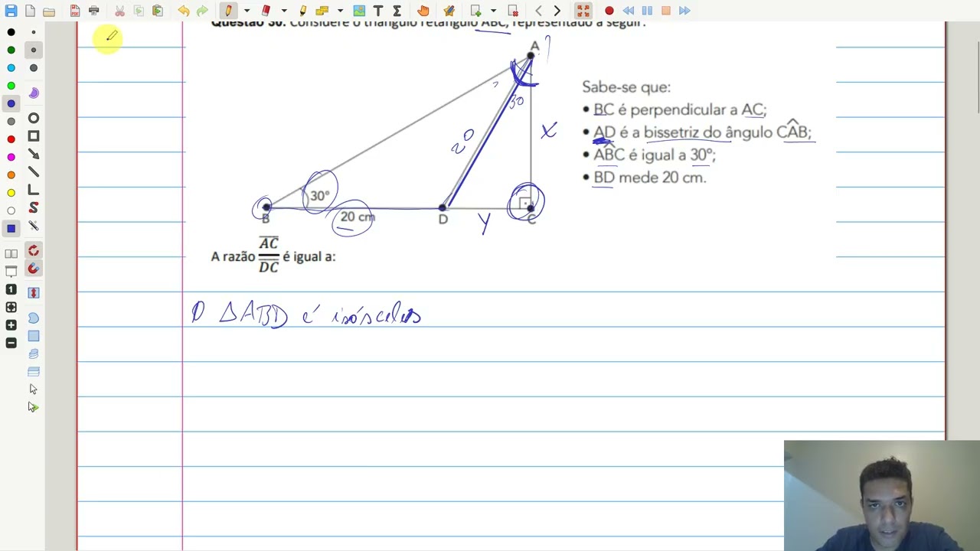This screenshot has height=551, width=980.
Task: Rewind the audio playback
Action: [629, 11]
